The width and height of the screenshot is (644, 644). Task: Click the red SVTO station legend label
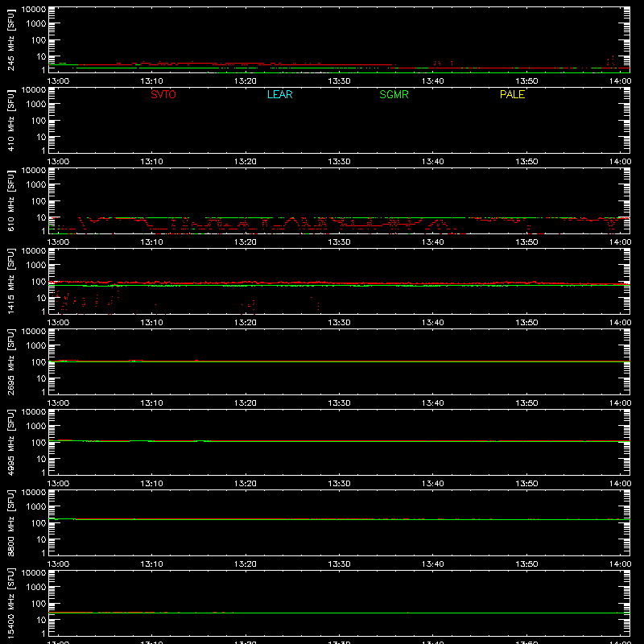tap(163, 94)
